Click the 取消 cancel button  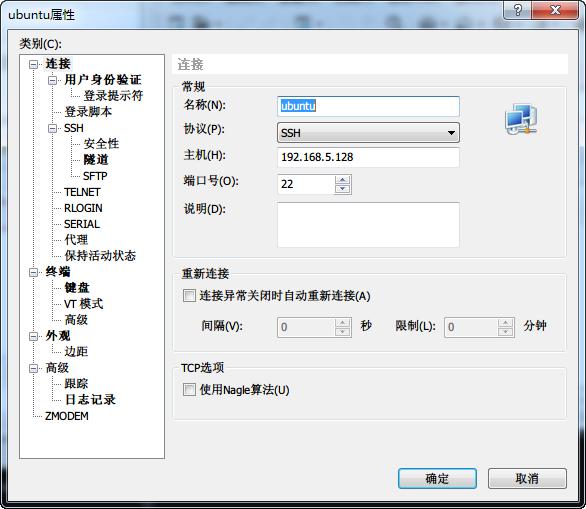527,478
